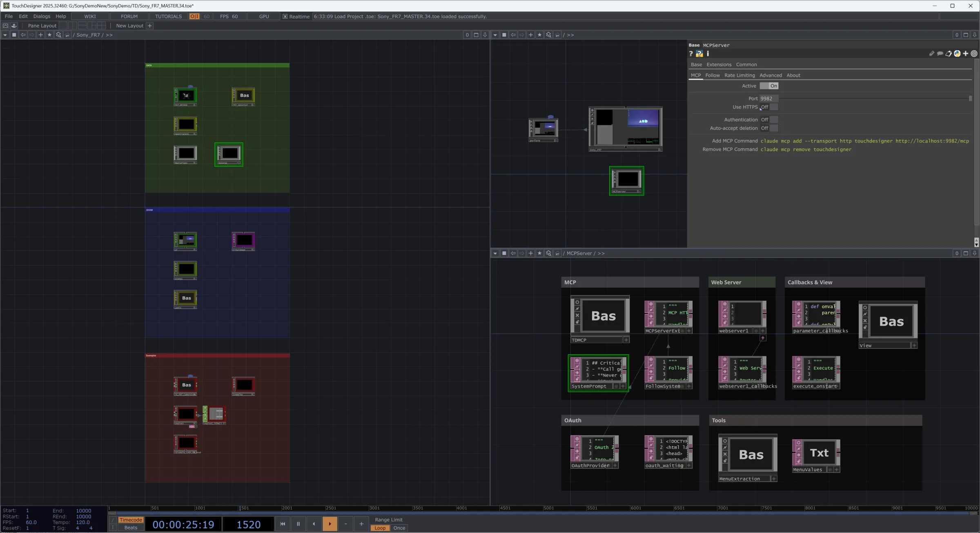The height and width of the screenshot is (533, 980).
Task: Open the TUTORIALS link button
Action: [x=168, y=17]
